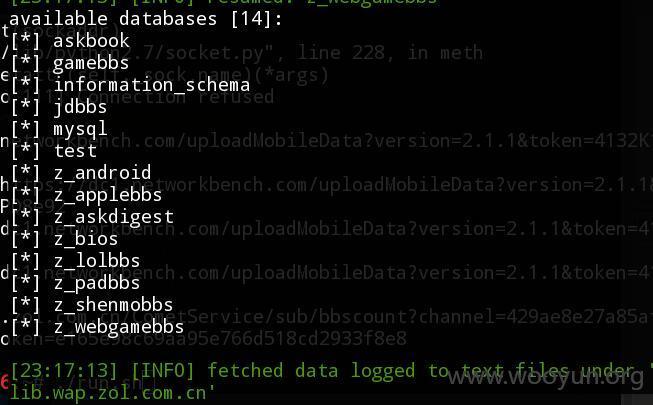Click the www.wooyun.org watermark
653x405 pixels.
(x=545, y=378)
